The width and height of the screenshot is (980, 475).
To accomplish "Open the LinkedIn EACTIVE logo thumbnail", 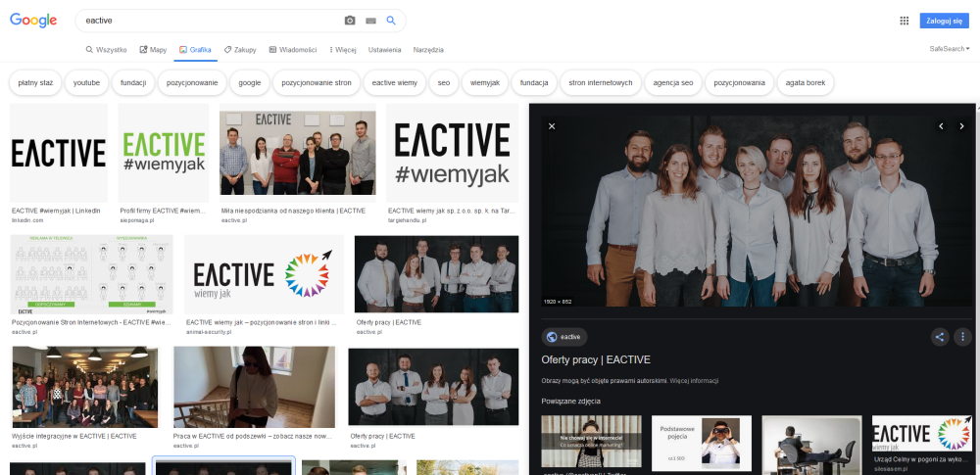I will 59,153.
